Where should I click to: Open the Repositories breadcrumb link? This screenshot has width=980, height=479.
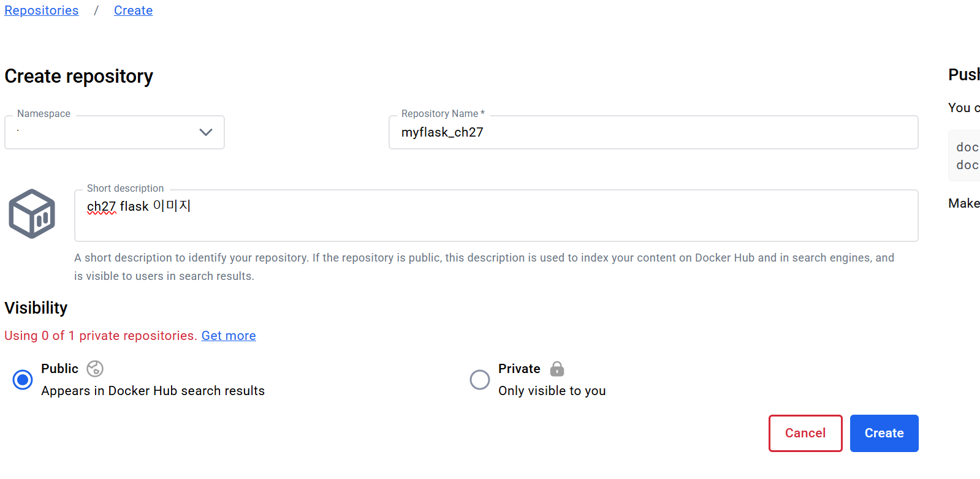click(42, 10)
